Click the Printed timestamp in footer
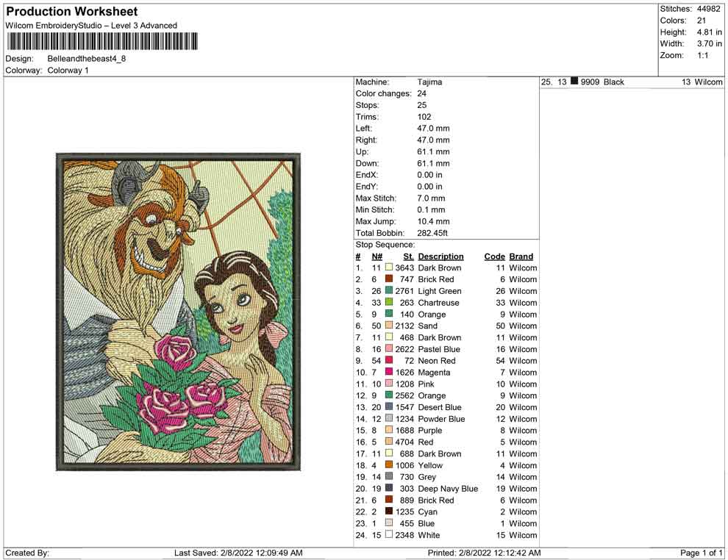728x560 pixels. [484, 553]
